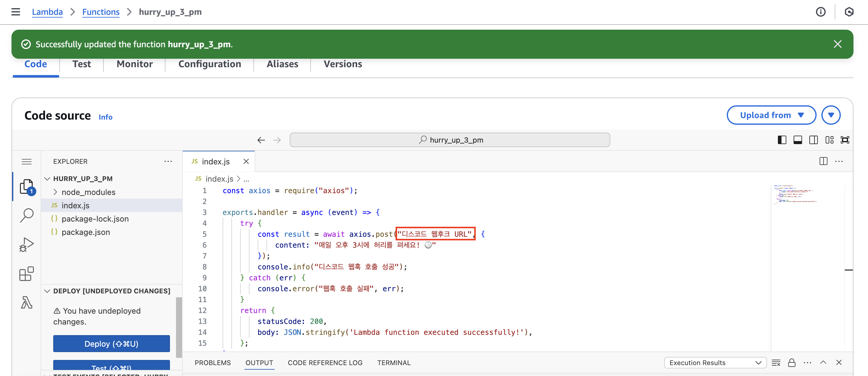Screen dimensions: 868x376
Task: Open the AWS Lambda sidebar icon
Action: (x=27, y=302)
